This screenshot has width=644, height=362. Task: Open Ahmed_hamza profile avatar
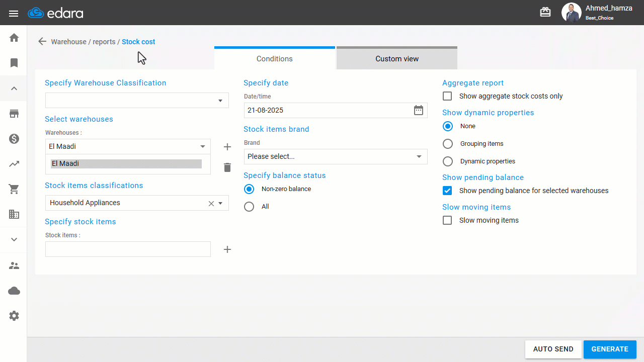click(571, 13)
